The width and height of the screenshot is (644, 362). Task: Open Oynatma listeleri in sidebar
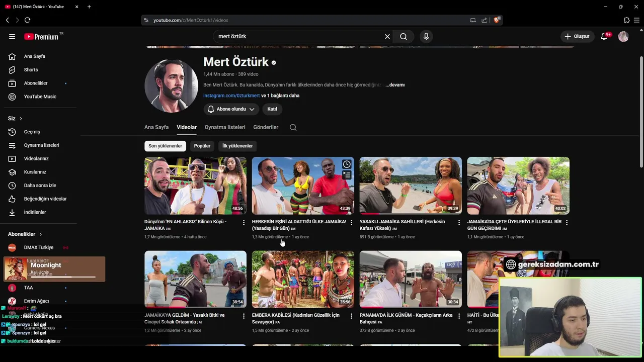click(x=40, y=145)
